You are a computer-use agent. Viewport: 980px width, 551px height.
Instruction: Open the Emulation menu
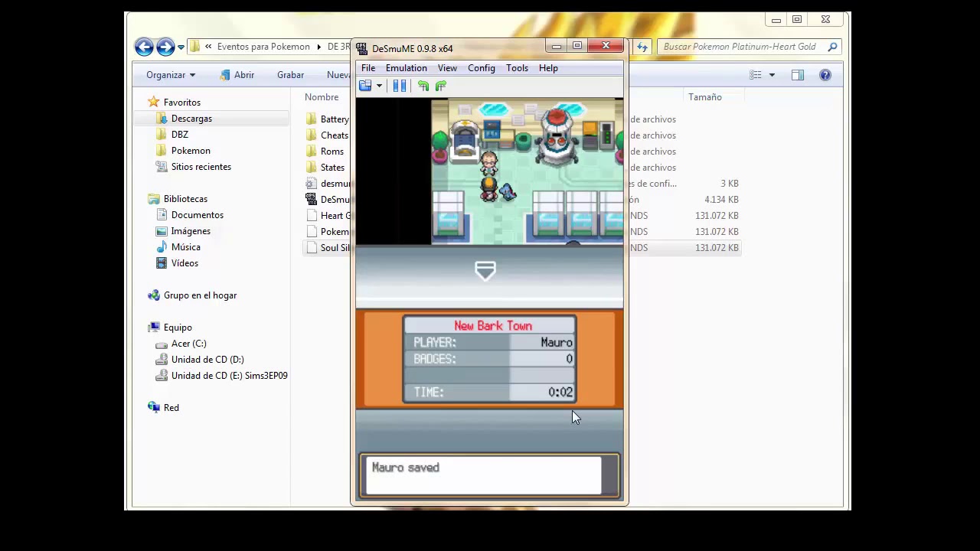point(407,68)
